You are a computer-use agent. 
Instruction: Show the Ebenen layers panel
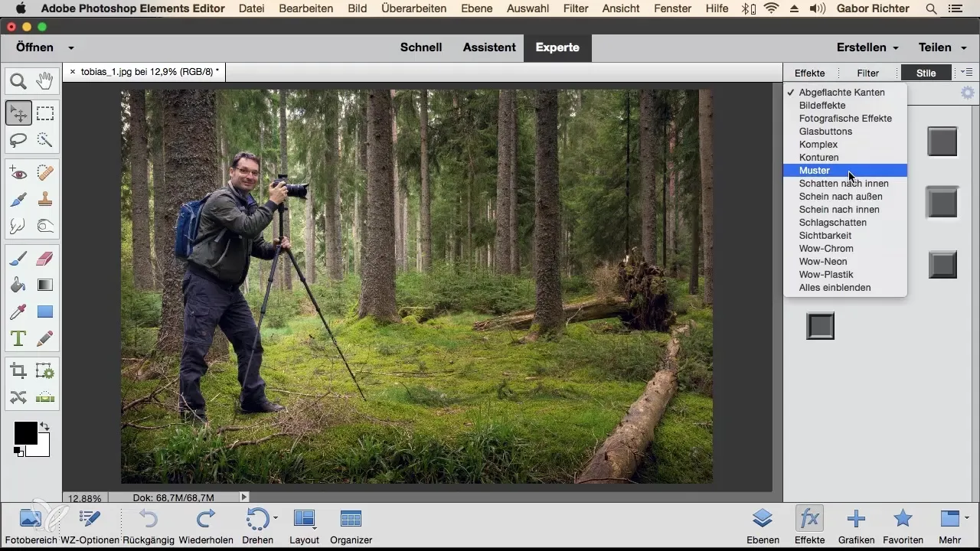(x=763, y=527)
